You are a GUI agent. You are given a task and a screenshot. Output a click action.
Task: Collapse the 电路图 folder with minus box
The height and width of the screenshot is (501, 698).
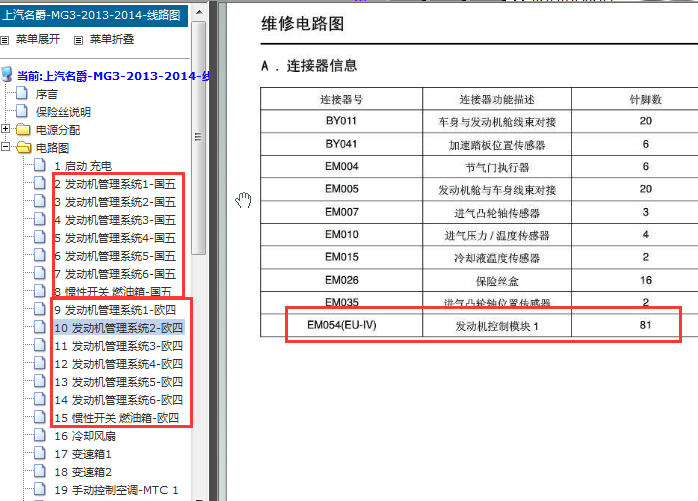5,147
